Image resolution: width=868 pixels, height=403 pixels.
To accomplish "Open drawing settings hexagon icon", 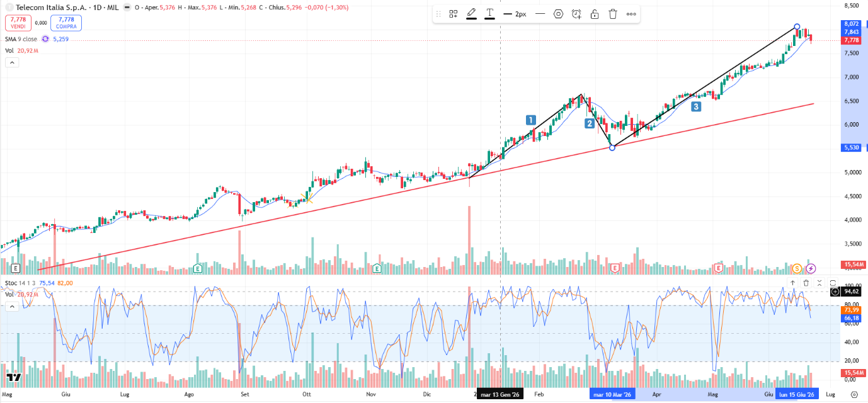I will click(x=558, y=14).
